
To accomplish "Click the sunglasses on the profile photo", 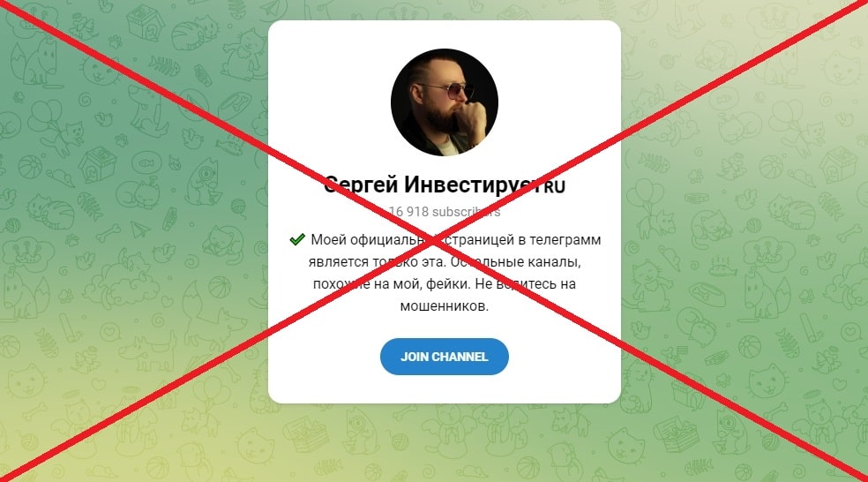I will pyautogui.click(x=445, y=90).
